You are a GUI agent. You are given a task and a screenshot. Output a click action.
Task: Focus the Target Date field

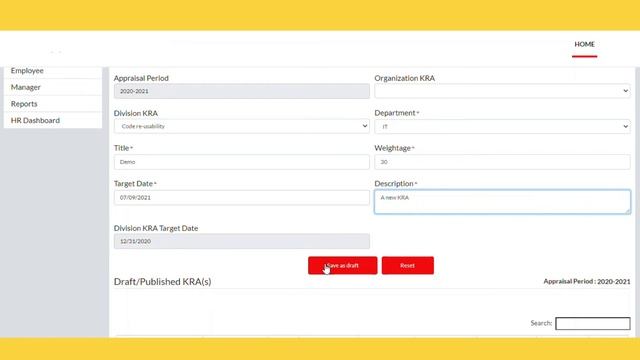[242, 198]
